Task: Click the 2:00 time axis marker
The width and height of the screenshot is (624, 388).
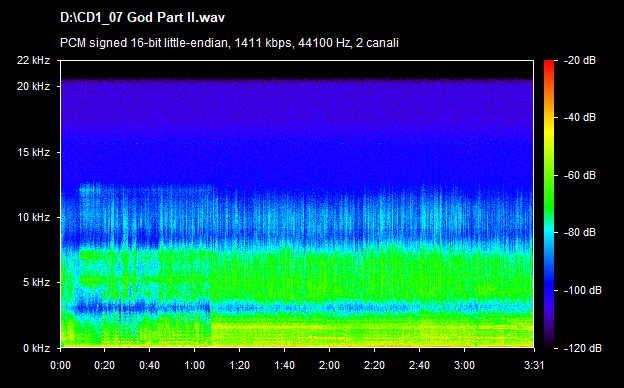Action: [330, 365]
